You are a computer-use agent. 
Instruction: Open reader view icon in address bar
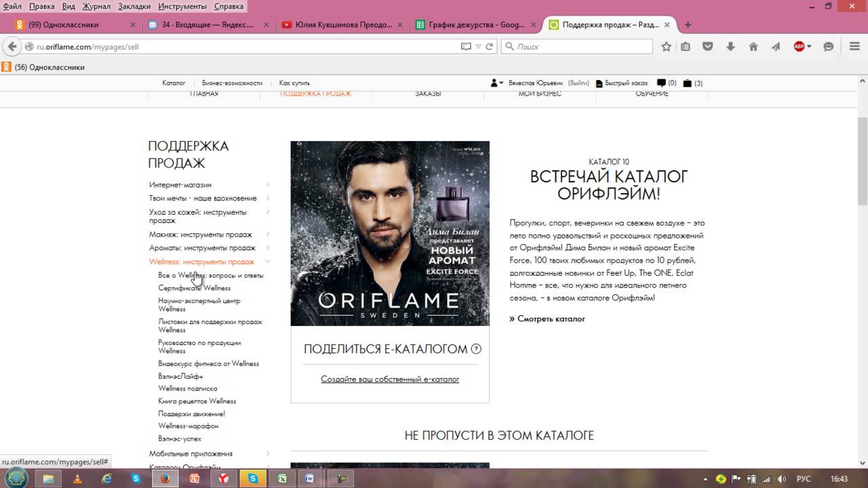pyautogui.click(x=466, y=47)
